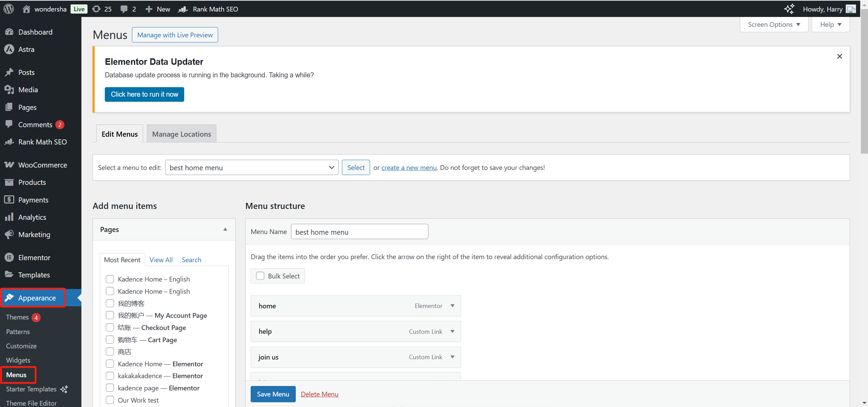Screen dimensions: 868x407
Task: Open the Analytics bar chart icon
Action: click(x=9, y=217)
